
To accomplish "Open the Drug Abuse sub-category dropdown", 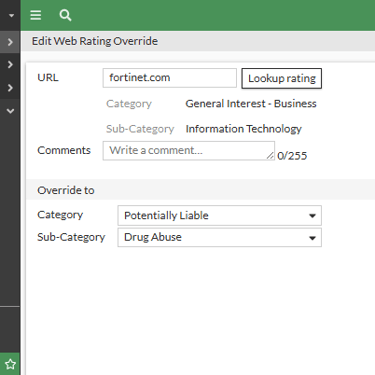I will pyautogui.click(x=220, y=237).
